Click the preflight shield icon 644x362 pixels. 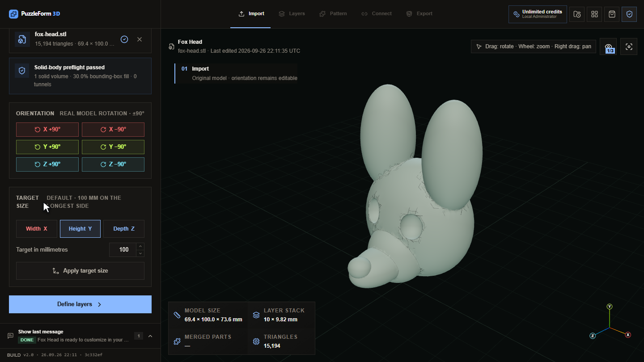(x=22, y=71)
